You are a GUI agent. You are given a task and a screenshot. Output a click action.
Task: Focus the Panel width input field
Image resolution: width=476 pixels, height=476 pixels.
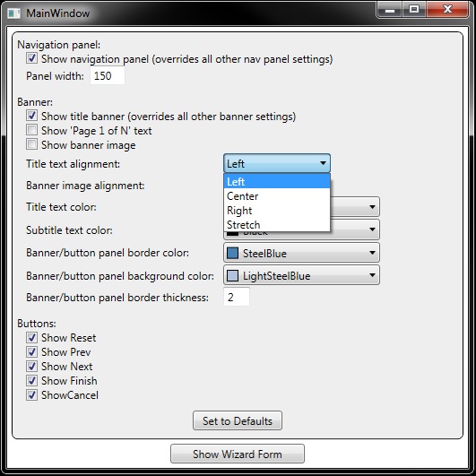point(108,75)
